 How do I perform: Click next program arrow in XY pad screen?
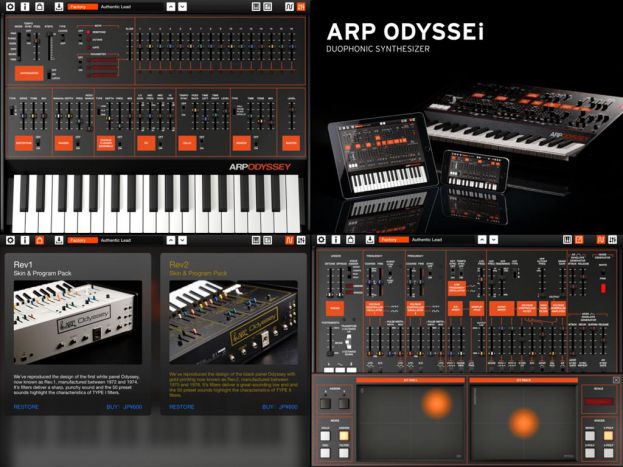coord(493,239)
